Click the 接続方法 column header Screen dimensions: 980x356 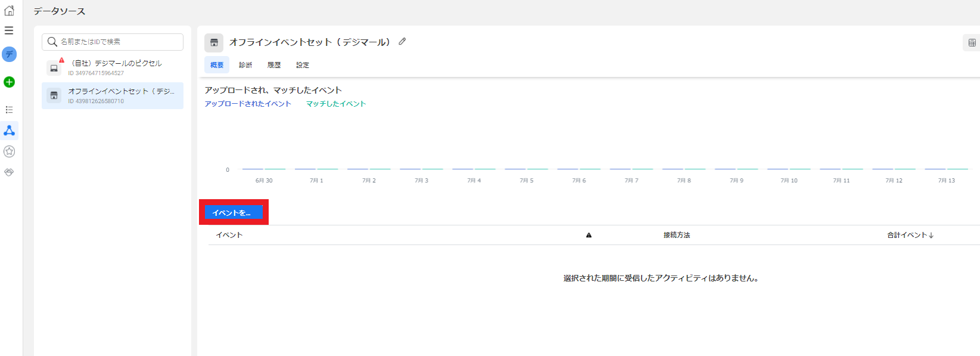click(677, 235)
